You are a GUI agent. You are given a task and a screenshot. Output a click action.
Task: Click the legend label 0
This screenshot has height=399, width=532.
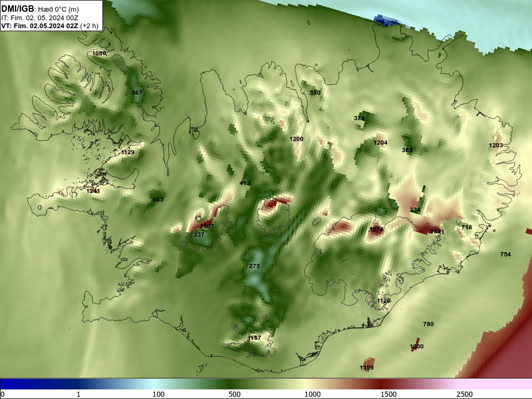tap(3, 394)
